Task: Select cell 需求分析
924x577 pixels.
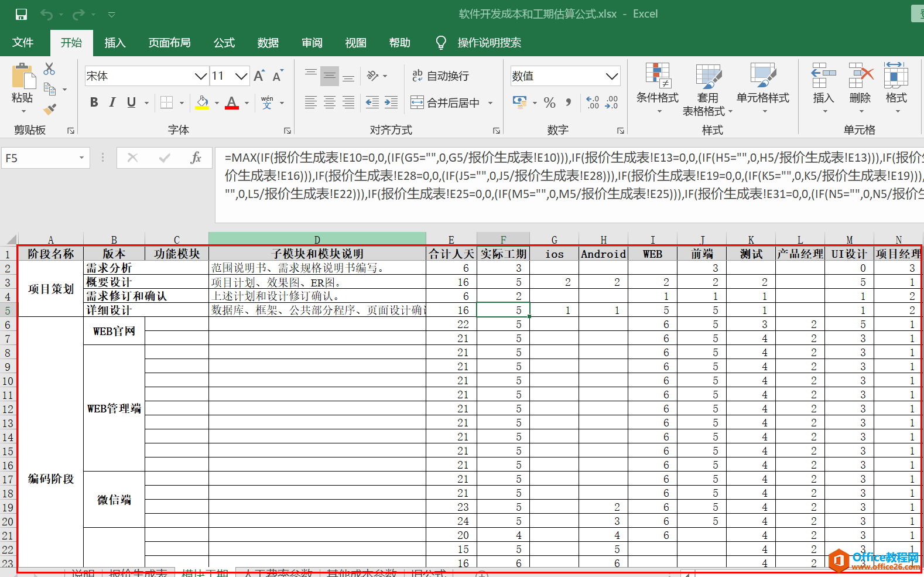Action: click(146, 268)
